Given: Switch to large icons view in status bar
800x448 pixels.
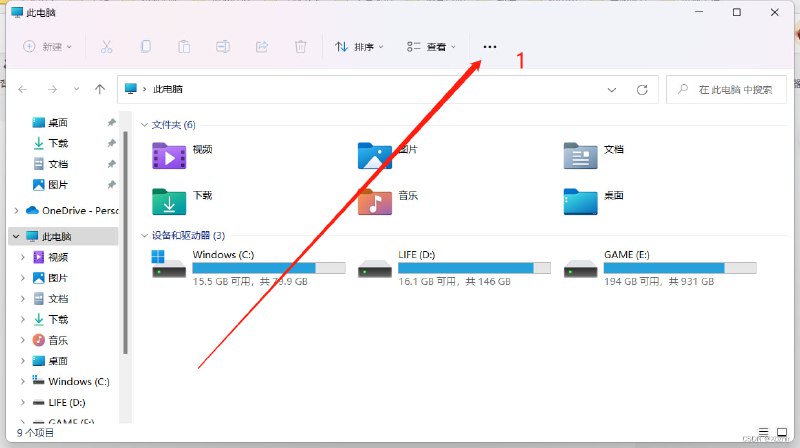Looking at the screenshot, I should pos(782,433).
